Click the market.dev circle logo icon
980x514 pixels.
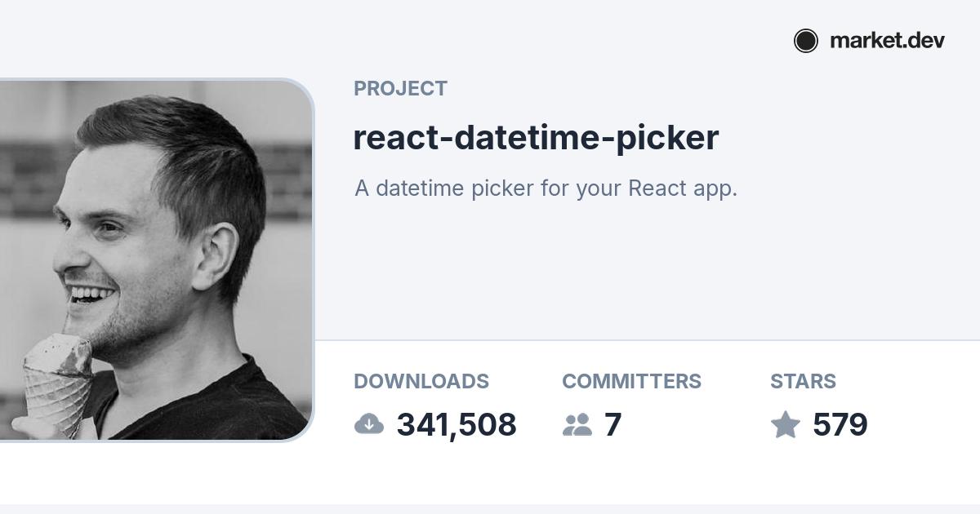(805, 41)
